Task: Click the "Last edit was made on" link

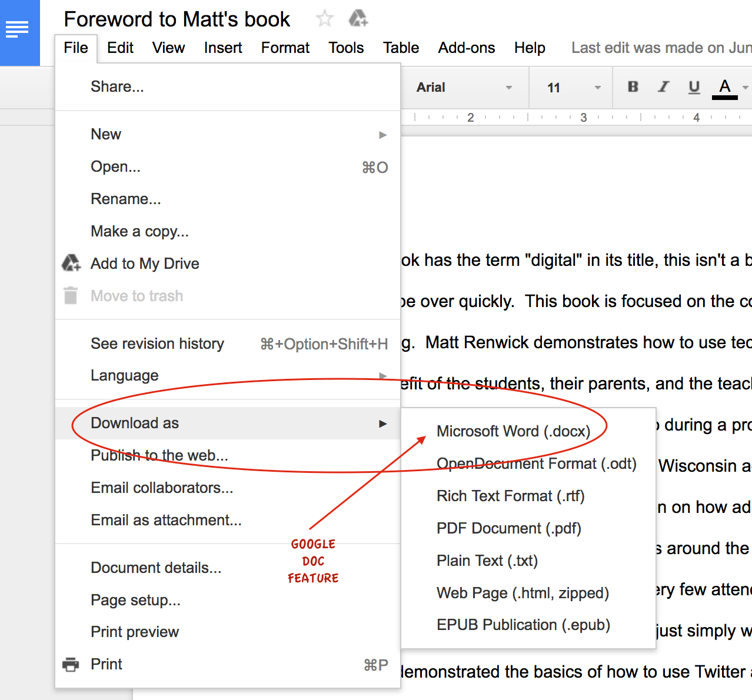Action: pyautogui.click(x=661, y=48)
